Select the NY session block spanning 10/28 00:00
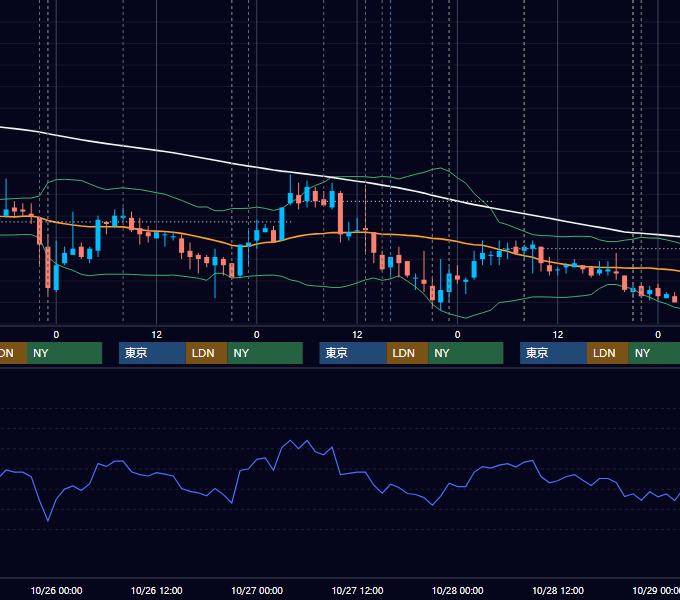This screenshot has height=600, width=680. [x=466, y=353]
